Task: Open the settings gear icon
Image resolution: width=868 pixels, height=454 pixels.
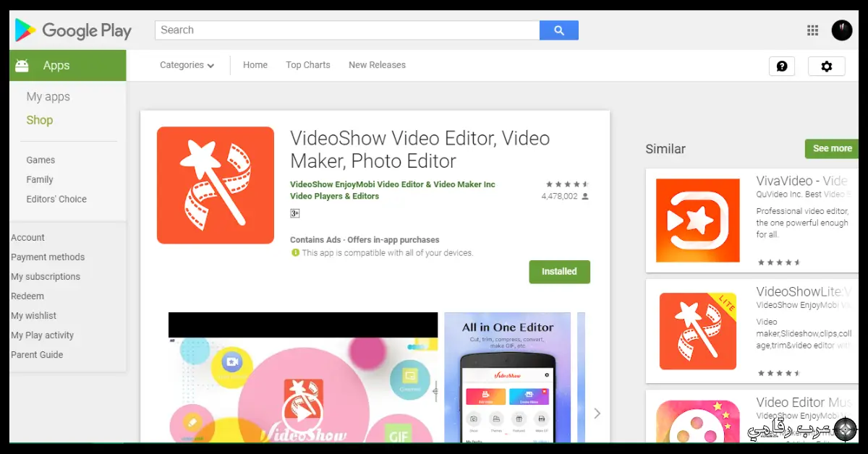Action: 826,67
